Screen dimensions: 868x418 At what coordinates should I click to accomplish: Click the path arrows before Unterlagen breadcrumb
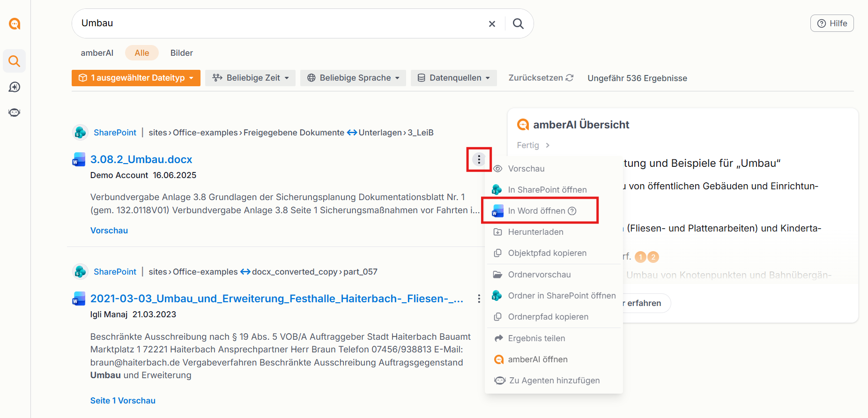click(x=352, y=133)
